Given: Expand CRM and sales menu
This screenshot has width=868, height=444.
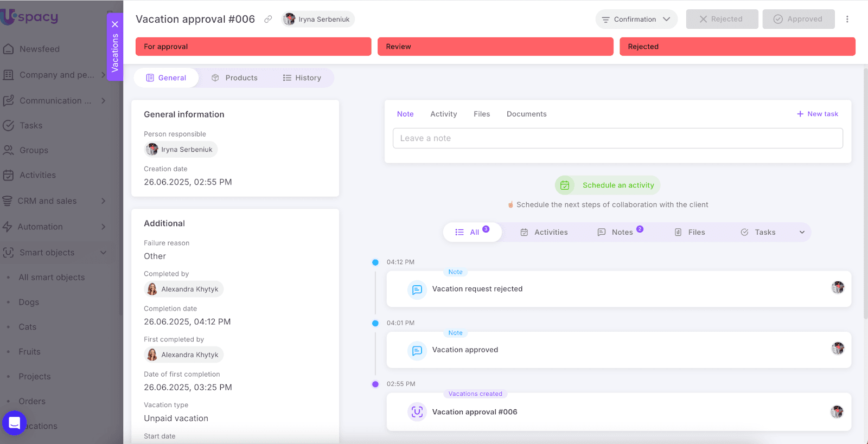Looking at the screenshot, I should point(103,201).
